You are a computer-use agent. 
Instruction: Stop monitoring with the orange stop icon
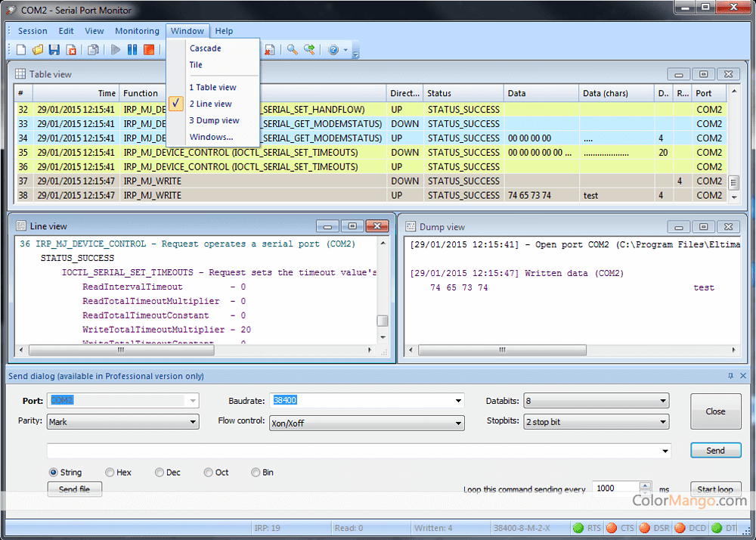click(149, 50)
